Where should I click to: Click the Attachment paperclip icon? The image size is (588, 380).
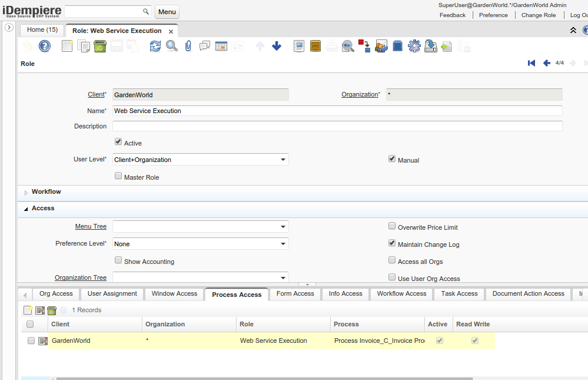pos(188,46)
